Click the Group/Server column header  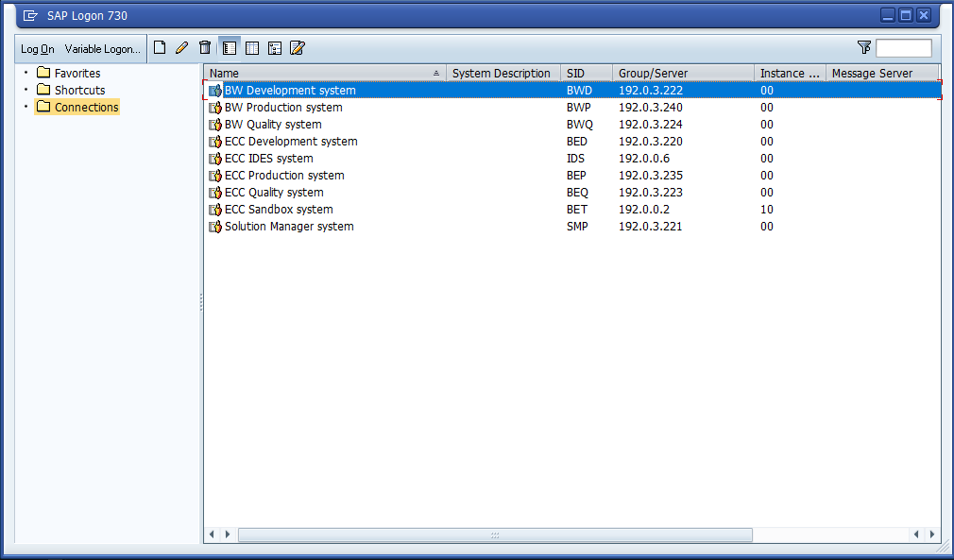683,73
